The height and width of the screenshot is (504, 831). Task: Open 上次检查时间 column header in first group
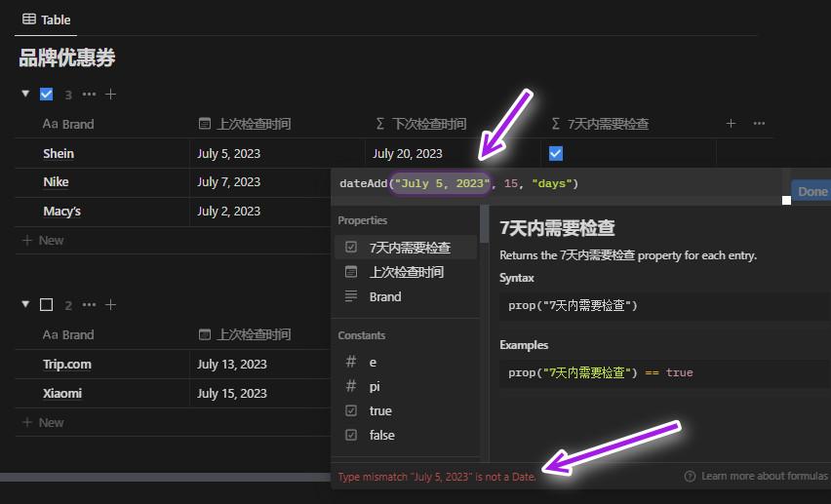(244, 124)
